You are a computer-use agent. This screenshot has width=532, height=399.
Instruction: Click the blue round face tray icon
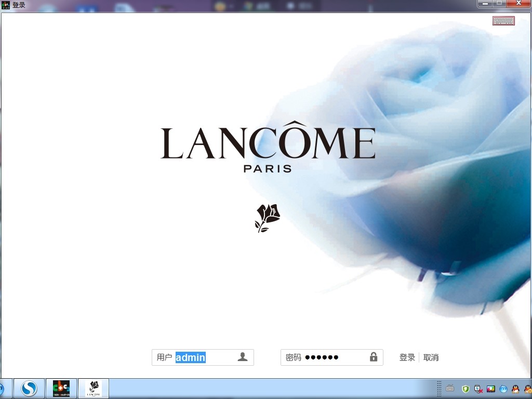503,389
